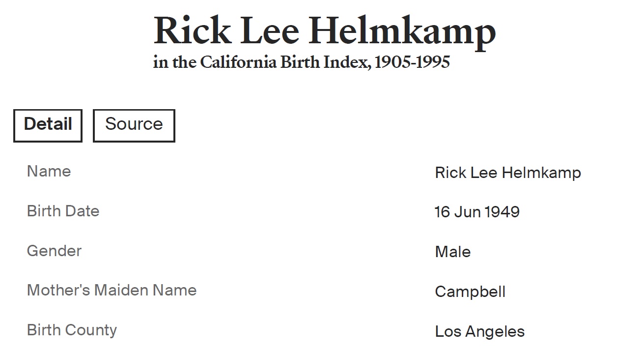The height and width of the screenshot is (352, 644).
Task: Click the Name field label
Action: pos(49,172)
